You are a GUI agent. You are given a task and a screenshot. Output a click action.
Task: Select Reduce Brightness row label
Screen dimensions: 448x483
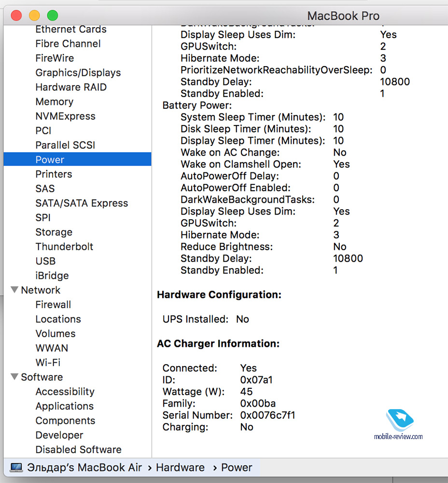pyautogui.click(x=226, y=247)
